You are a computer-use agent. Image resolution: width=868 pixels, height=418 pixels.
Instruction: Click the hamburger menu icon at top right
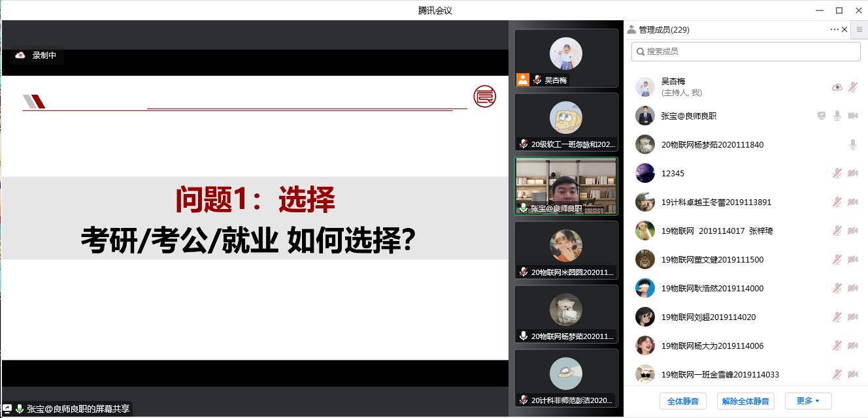tap(860, 29)
